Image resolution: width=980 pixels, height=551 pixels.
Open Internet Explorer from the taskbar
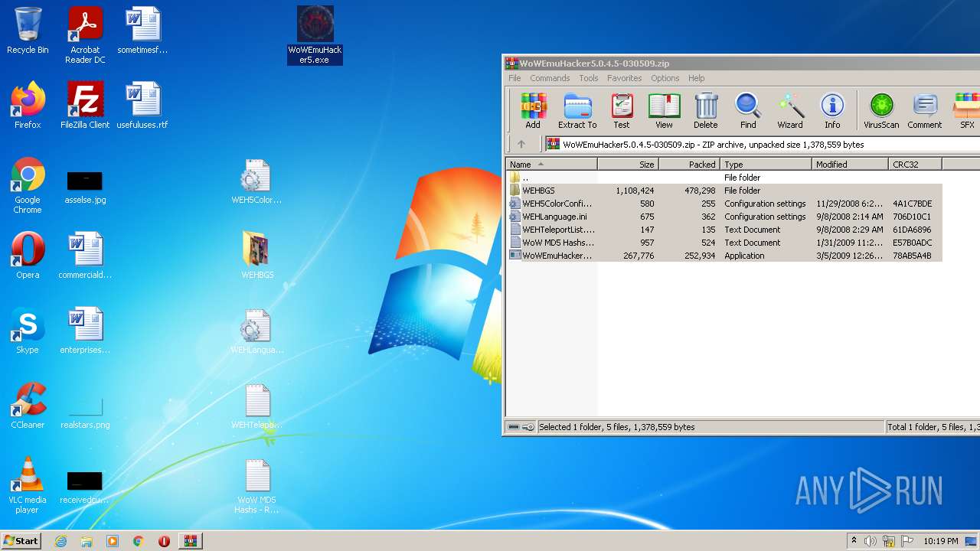(x=60, y=541)
